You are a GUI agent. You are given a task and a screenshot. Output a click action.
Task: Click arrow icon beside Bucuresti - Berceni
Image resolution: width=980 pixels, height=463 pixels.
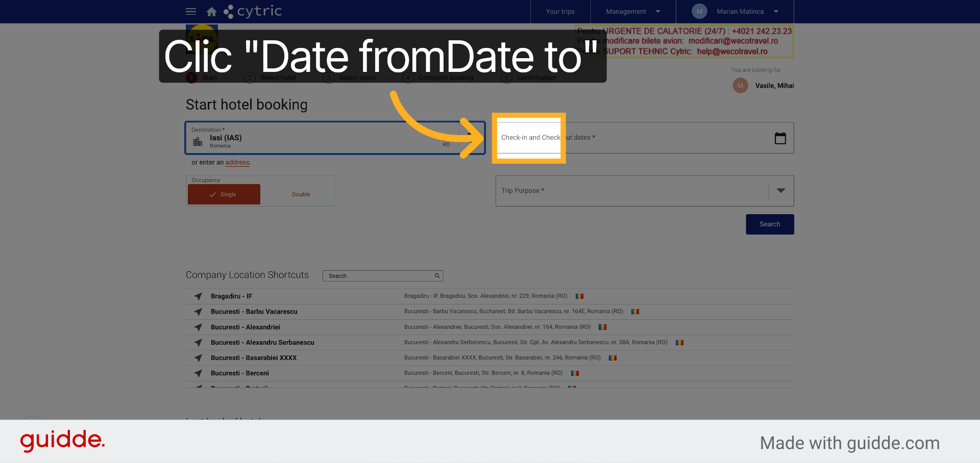tap(199, 373)
